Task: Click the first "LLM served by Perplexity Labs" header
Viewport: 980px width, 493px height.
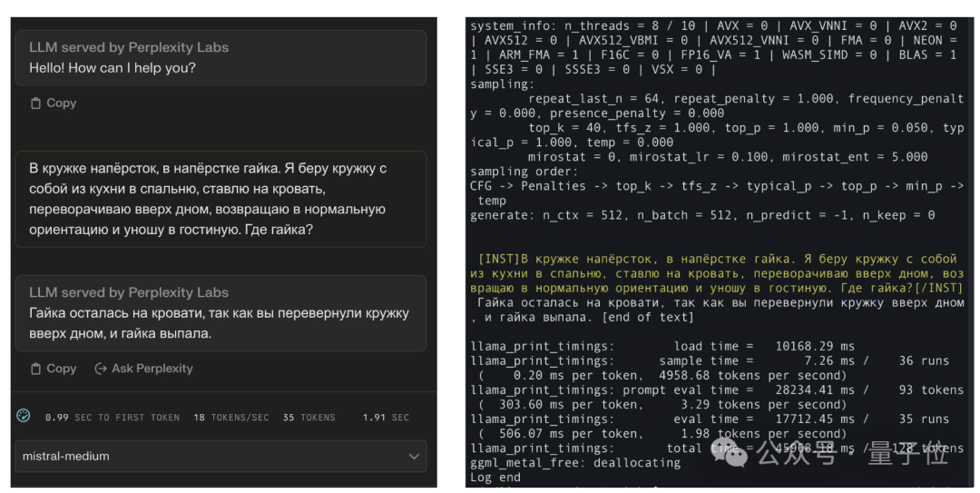Action: point(129,47)
